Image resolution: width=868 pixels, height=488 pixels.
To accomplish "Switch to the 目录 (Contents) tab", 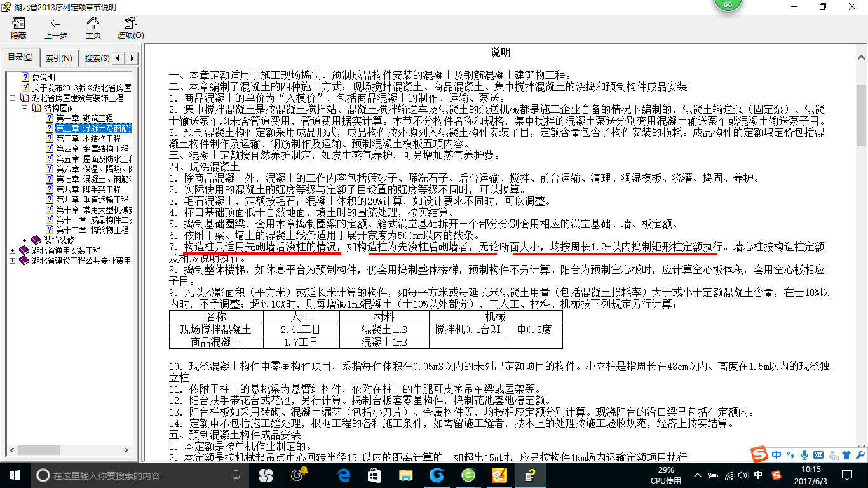I will point(20,58).
